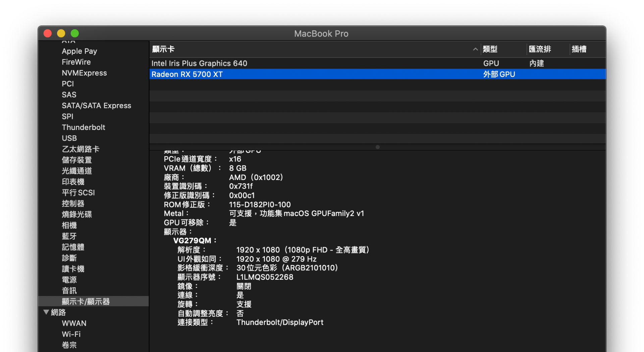Select the 網路 category label

(58, 312)
